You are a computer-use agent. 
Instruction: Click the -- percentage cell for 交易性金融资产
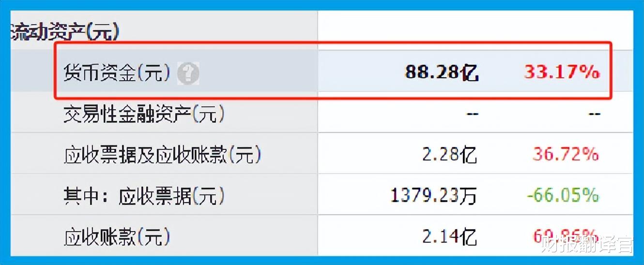594,115
